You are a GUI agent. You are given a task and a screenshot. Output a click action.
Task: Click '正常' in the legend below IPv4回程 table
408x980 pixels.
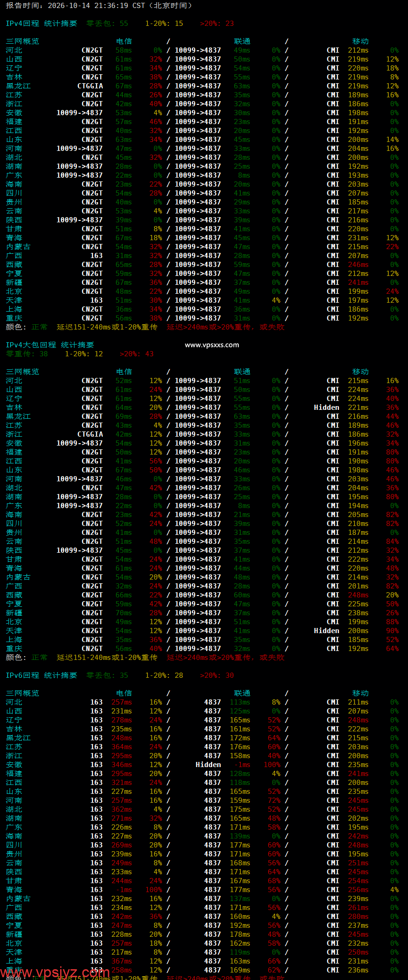coord(39,327)
